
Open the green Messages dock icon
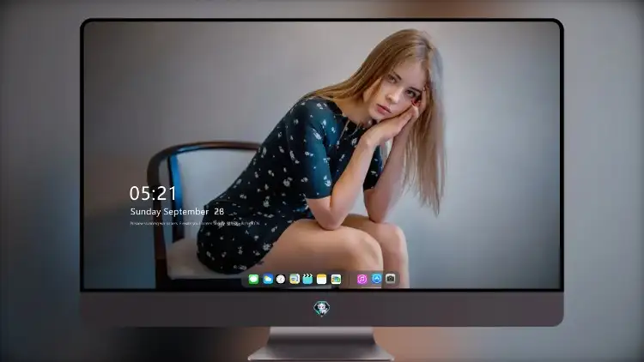tap(253, 280)
